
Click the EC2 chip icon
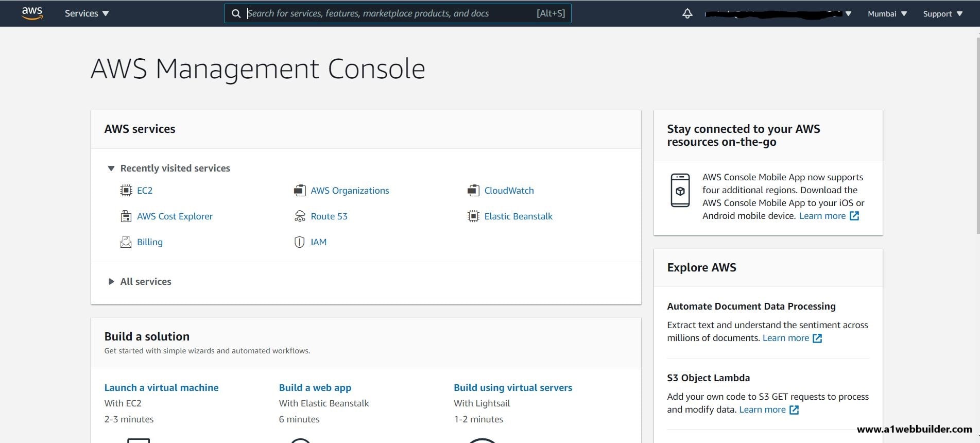[126, 191]
